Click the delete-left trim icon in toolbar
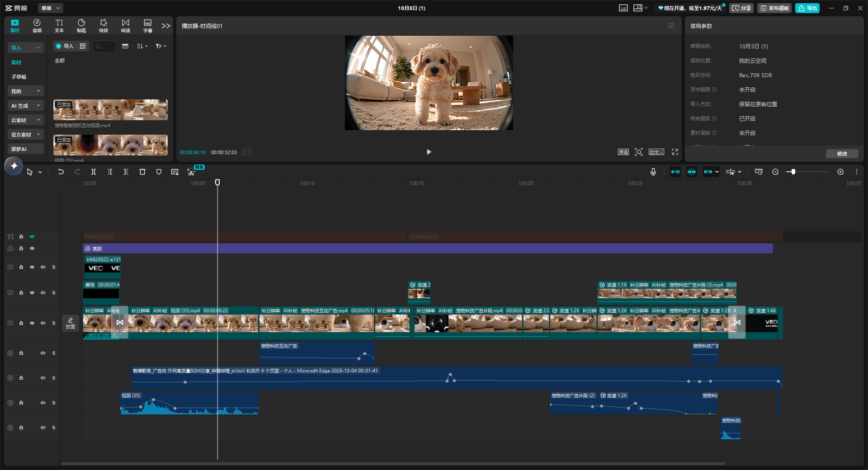Image resolution: width=868 pixels, height=470 pixels. [x=110, y=172]
